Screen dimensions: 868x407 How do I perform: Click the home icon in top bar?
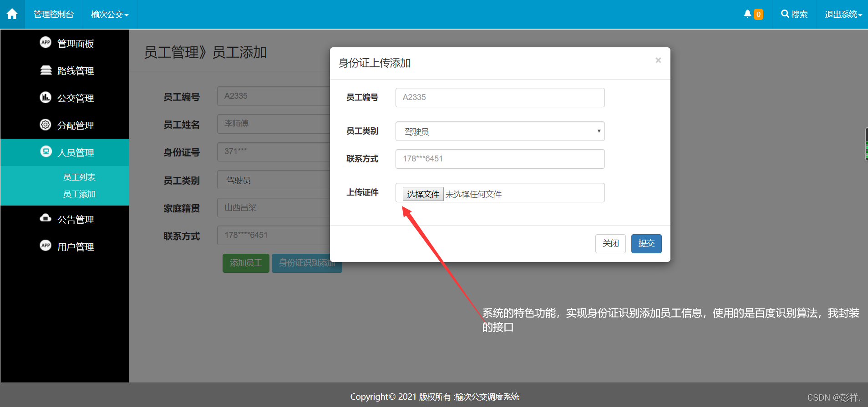[12, 14]
